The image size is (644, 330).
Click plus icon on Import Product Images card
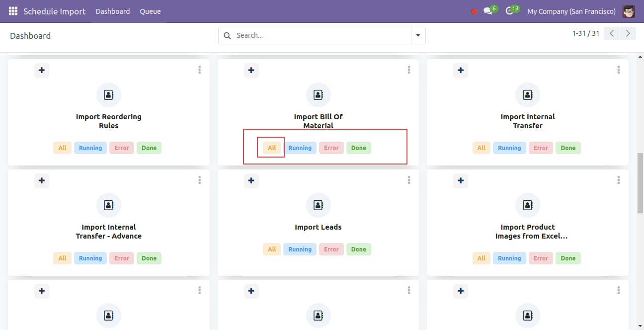(461, 180)
